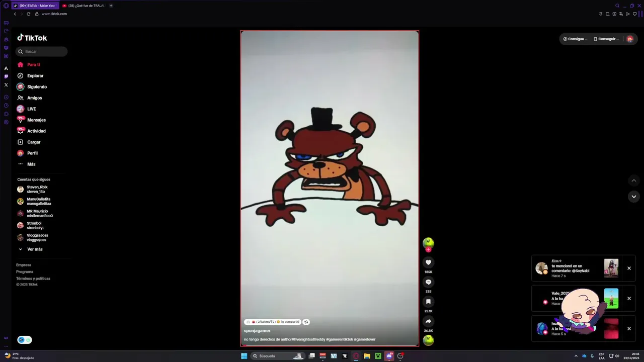Open Vale_2025 notification video thumbnail
The width and height of the screenshot is (644, 362).
click(611, 298)
